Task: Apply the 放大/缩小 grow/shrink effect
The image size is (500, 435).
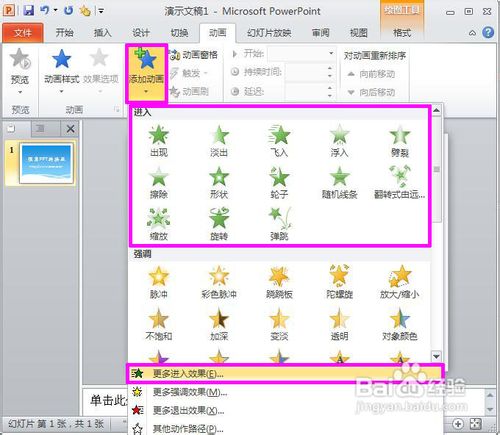Action: 399,283
